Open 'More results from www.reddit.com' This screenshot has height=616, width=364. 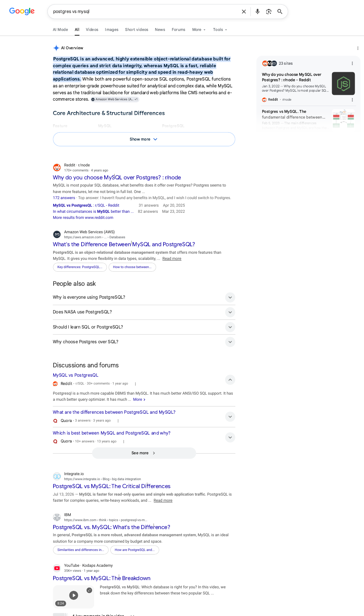pyautogui.click(x=83, y=217)
